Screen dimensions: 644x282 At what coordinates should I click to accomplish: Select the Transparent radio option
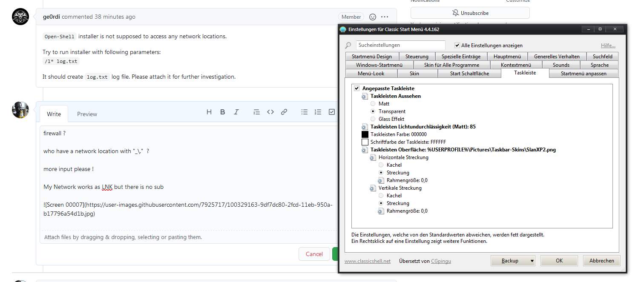pyautogui.click(x=373, y=111)
